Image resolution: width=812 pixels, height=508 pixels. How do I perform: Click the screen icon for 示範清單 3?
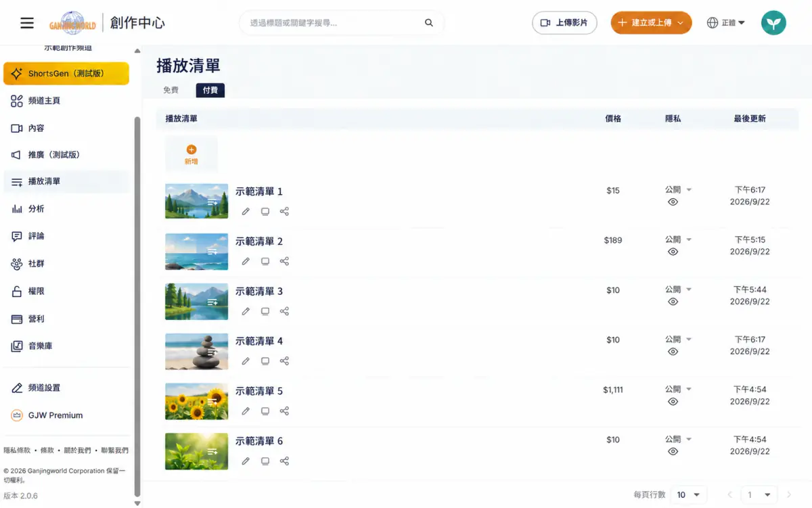(265, 311)
